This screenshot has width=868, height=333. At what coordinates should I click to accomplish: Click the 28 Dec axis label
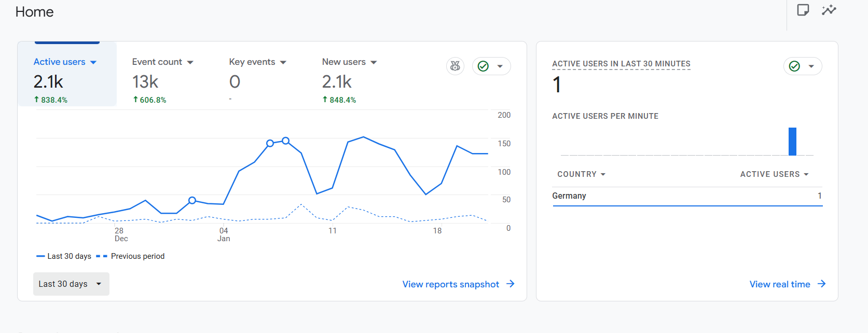pyautogui.click(x=121, y=234)
